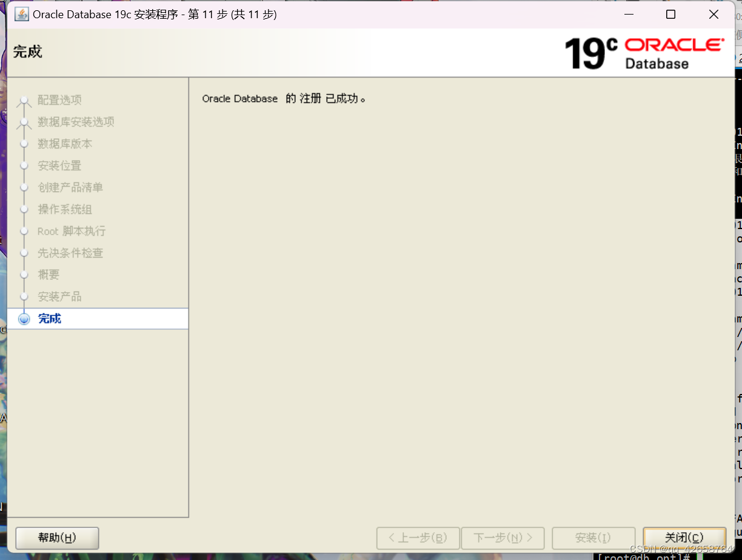Select the 操作系统组 step
This screenshot has height=560, width=742.
pyautogui.click(x=65, y=209)
